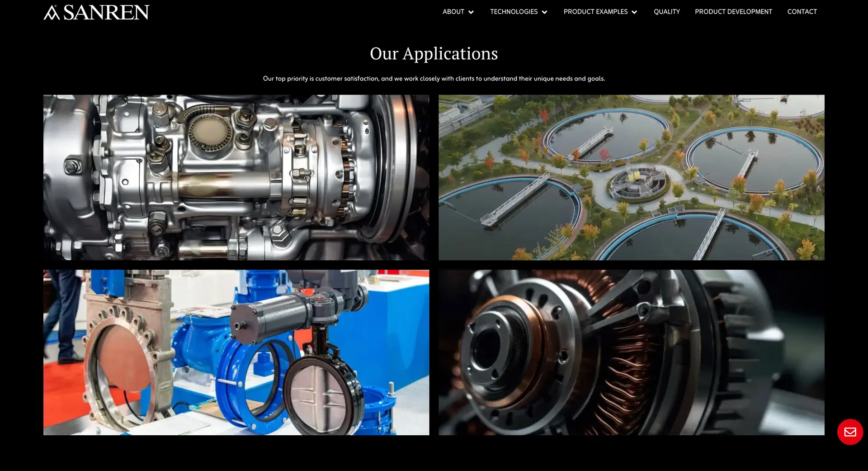Click the Our Applications heading
Screen dimensions: 868x471
[x=434, y=53]
